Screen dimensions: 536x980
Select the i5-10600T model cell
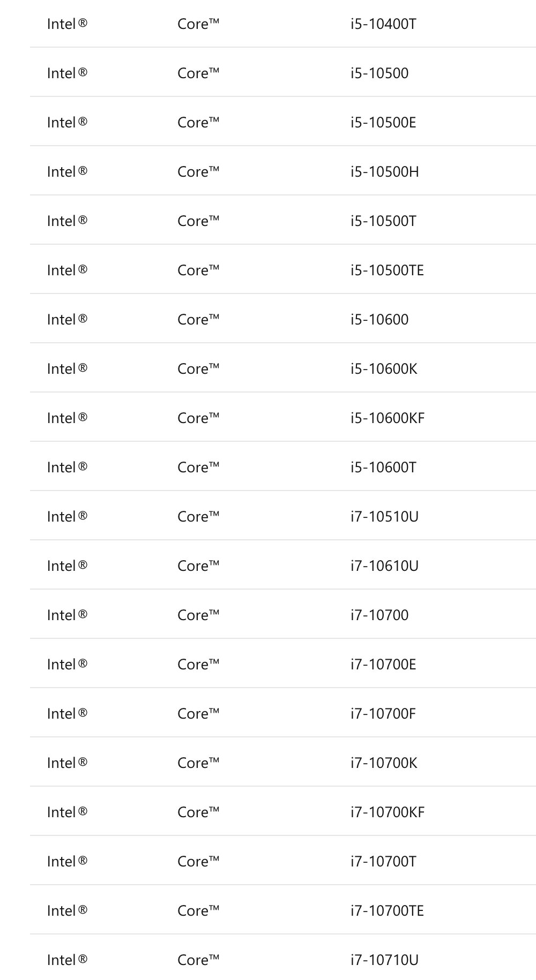pyautogui.click(x=383, y=468)
